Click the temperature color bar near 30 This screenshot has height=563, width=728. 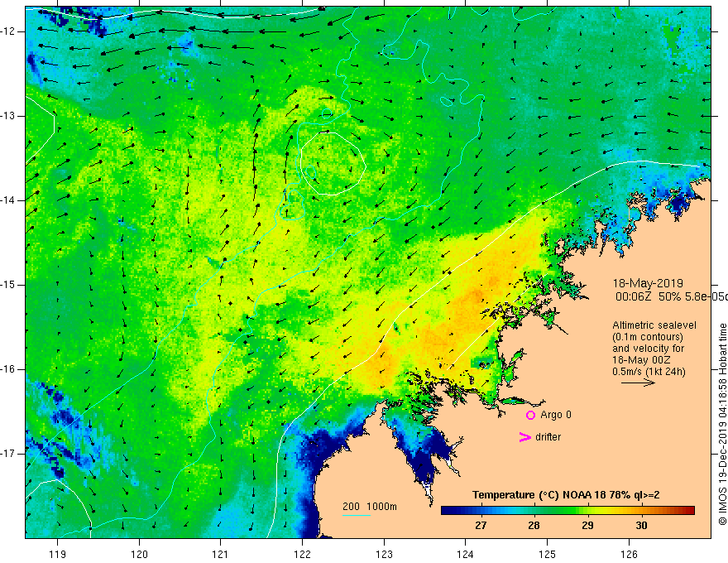coord(641,510)
